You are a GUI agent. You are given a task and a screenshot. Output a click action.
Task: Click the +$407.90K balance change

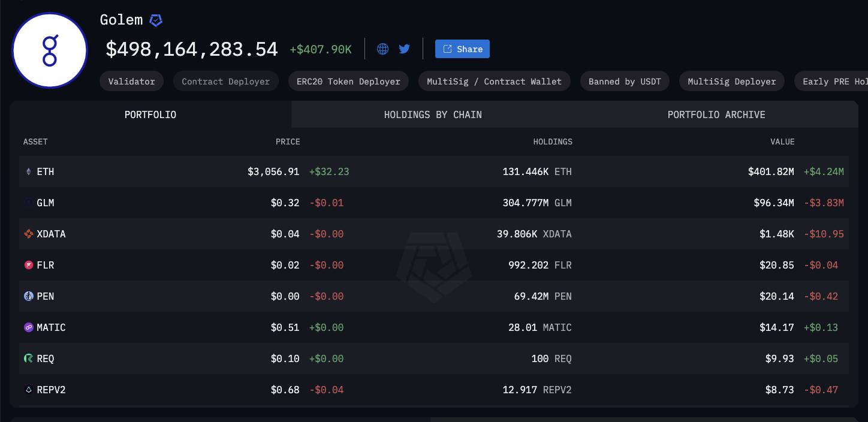pos(321,50)
